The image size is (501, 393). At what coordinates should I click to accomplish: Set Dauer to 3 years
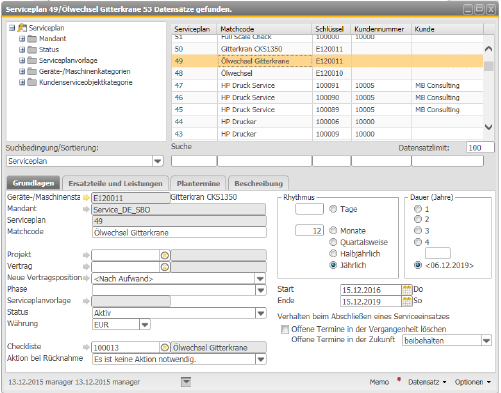[x=418, y=230]
